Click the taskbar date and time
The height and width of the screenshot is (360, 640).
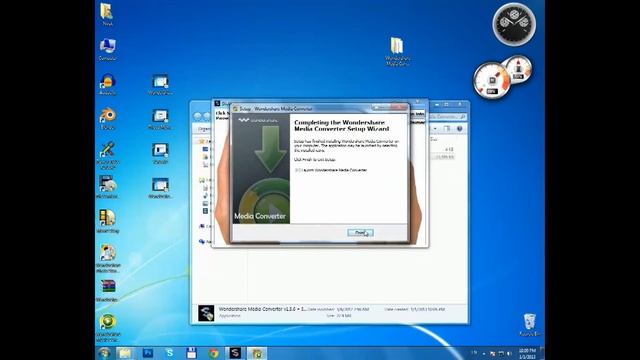tap(527, 353)
